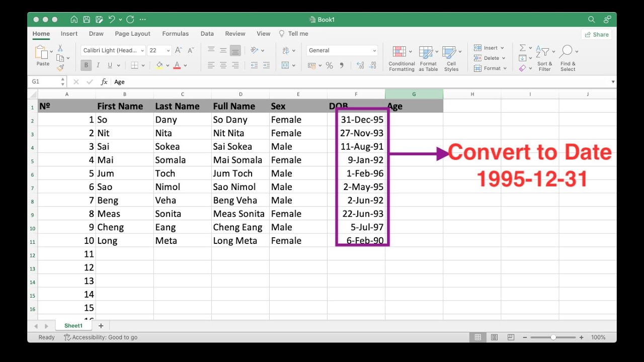Toggle Italic formatting
Viewport: 644px width, 362px height.
point(98,65)
